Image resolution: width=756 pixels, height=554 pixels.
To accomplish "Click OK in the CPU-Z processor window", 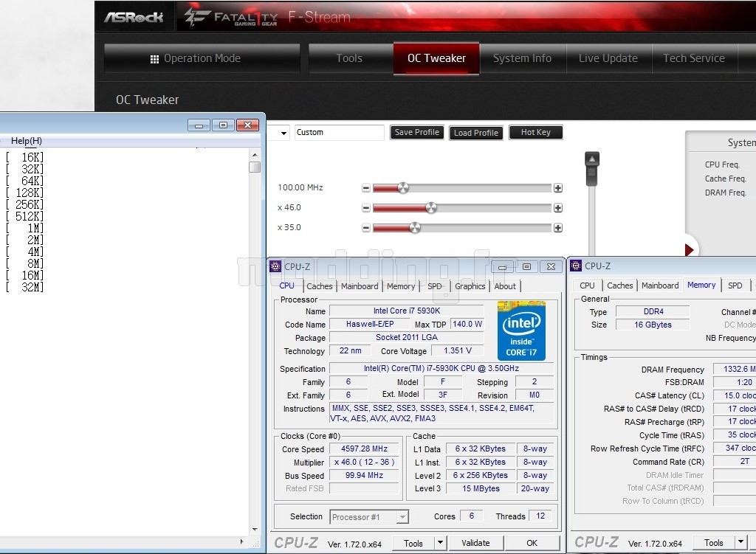I will click(532, 543).
